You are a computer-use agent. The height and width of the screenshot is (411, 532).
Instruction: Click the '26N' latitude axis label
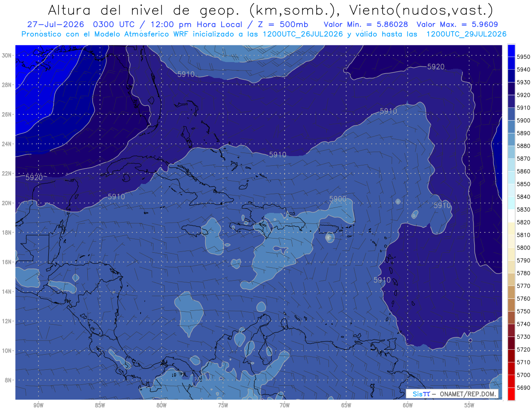tap(7, 114)
